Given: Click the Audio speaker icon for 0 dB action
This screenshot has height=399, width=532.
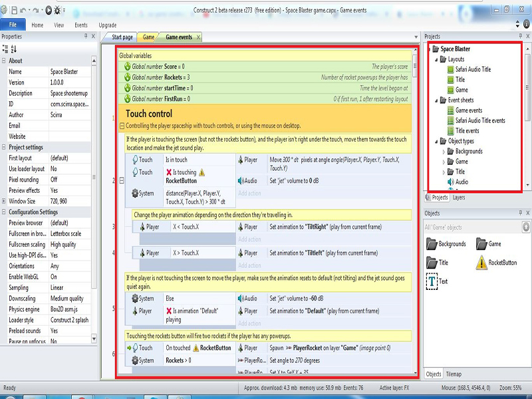Looking at the screenshot, I should tap(241, 180).
